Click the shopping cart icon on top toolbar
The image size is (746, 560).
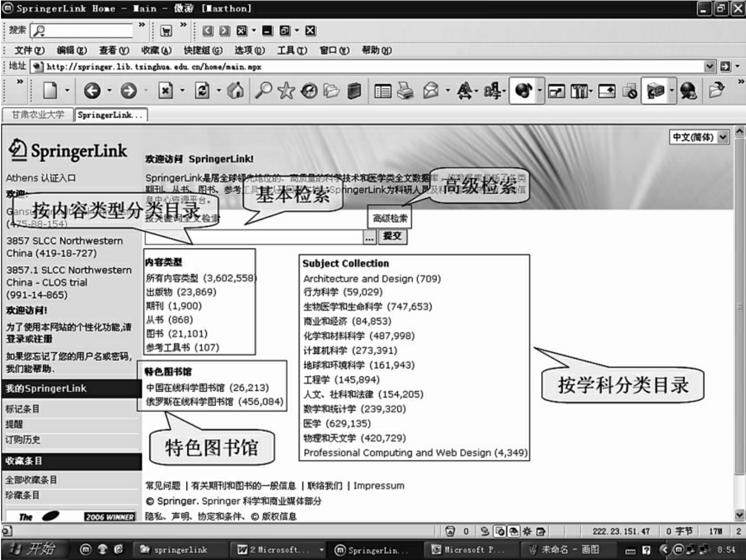[x=166, y=31]
